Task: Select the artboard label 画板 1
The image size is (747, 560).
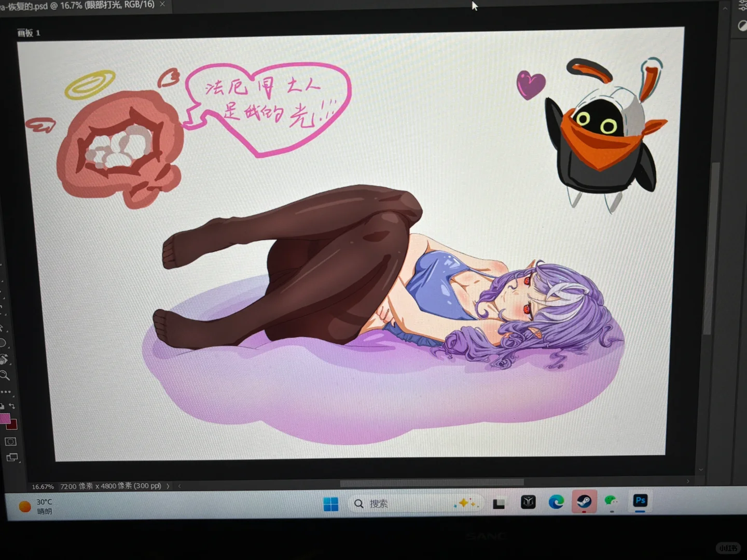Action: (29, 33)
